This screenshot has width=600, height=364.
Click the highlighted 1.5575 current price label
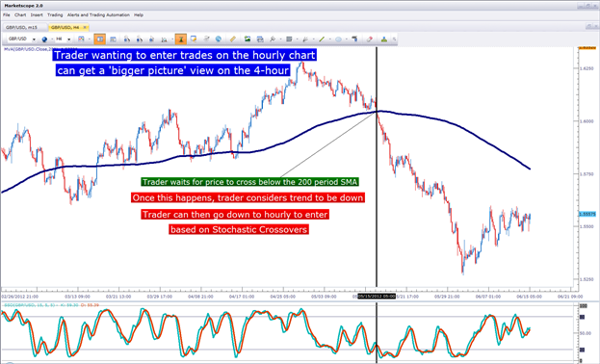(x=587, y=214)
